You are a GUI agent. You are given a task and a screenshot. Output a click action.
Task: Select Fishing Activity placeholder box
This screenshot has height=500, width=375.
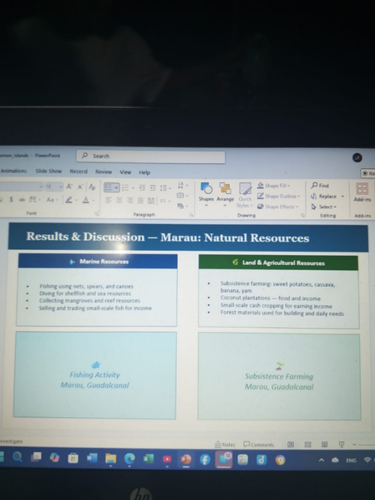[x=95, y=375]
